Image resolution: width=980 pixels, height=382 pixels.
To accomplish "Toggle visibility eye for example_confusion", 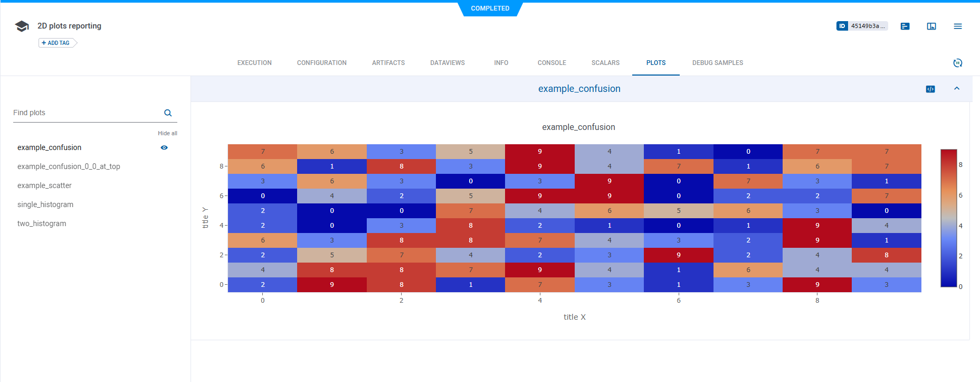I will (164, 148).
